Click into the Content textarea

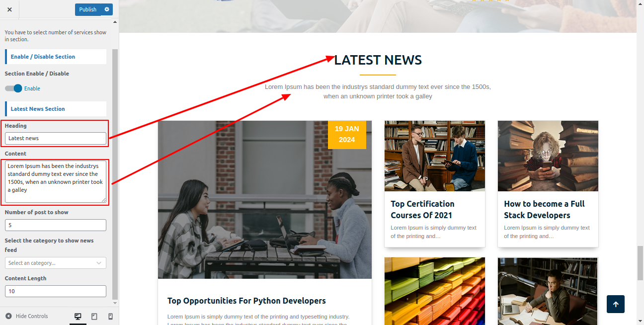point(56,181)
